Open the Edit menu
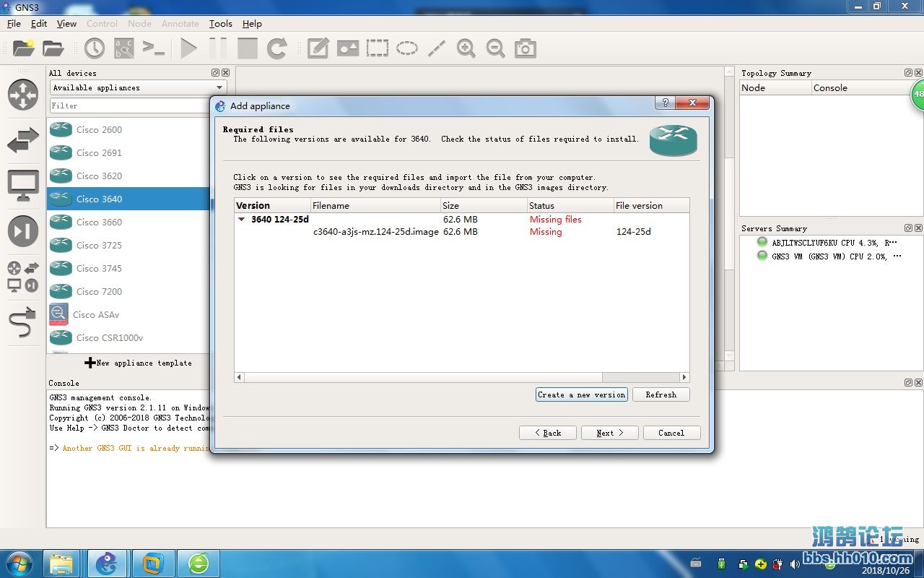The image size is (924, 578). point(39,24)
